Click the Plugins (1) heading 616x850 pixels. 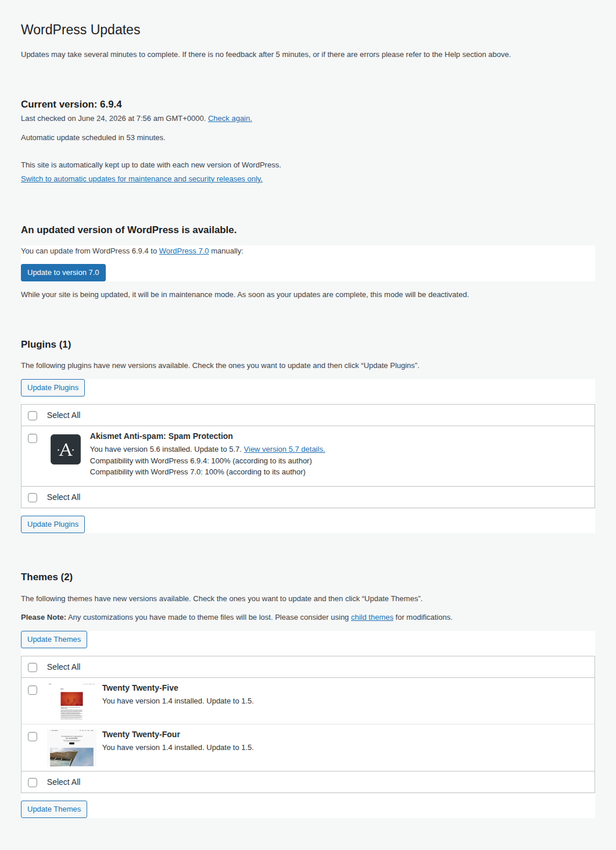[46, 345]
